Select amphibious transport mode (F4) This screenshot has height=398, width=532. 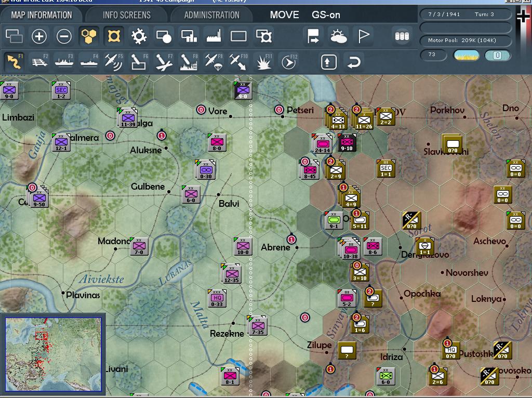tap(89, 62)
